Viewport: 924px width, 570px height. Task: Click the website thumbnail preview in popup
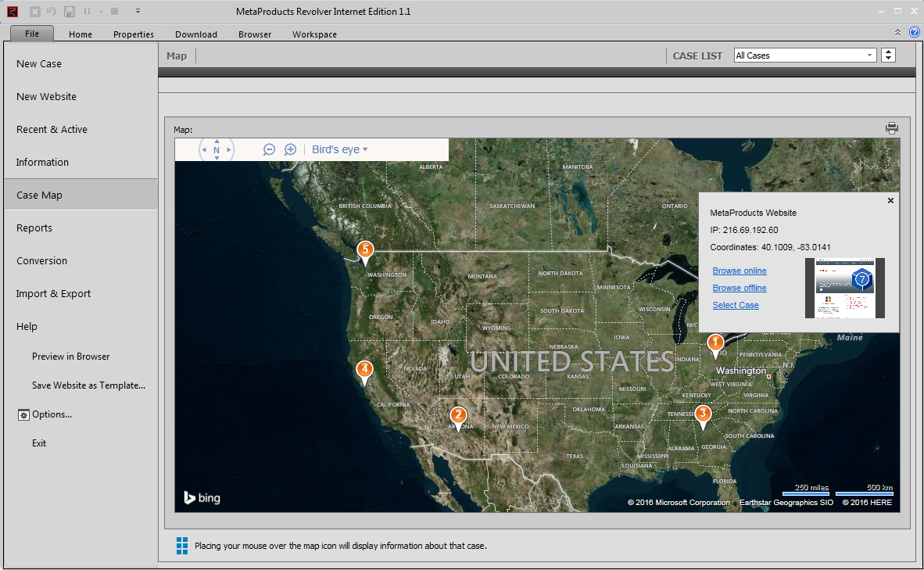pyautogui.click(x=845, y=288)
